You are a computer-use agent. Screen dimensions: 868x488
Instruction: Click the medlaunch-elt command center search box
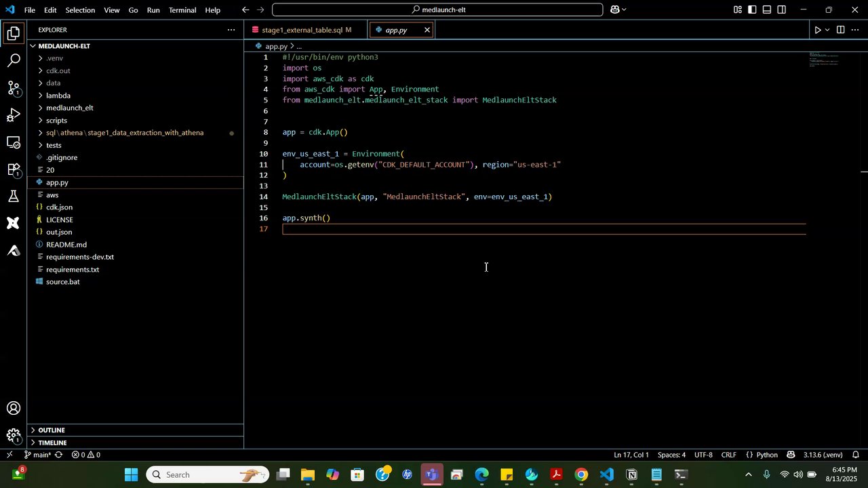437,10
